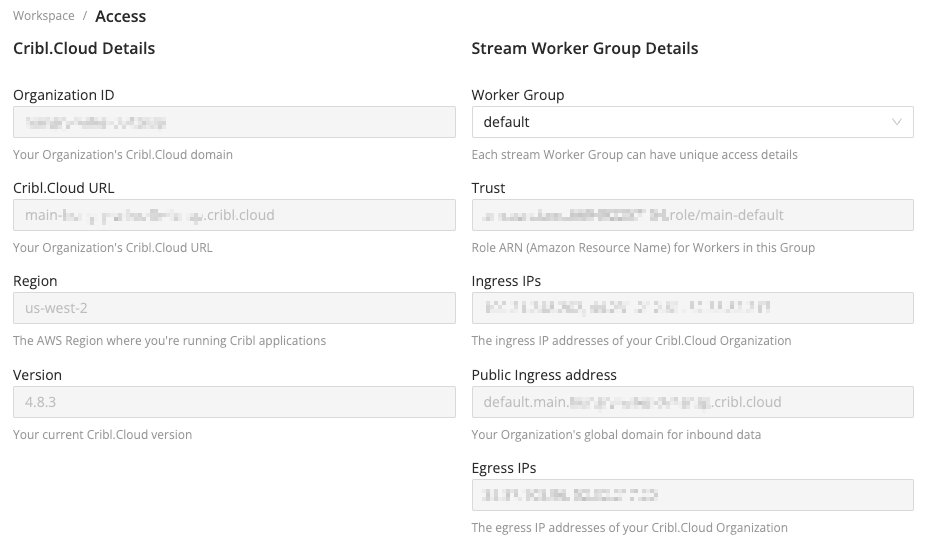Click the Worker Group dropdown chevron arrow
Screen dimensions: 925x547
coord(897,122)
